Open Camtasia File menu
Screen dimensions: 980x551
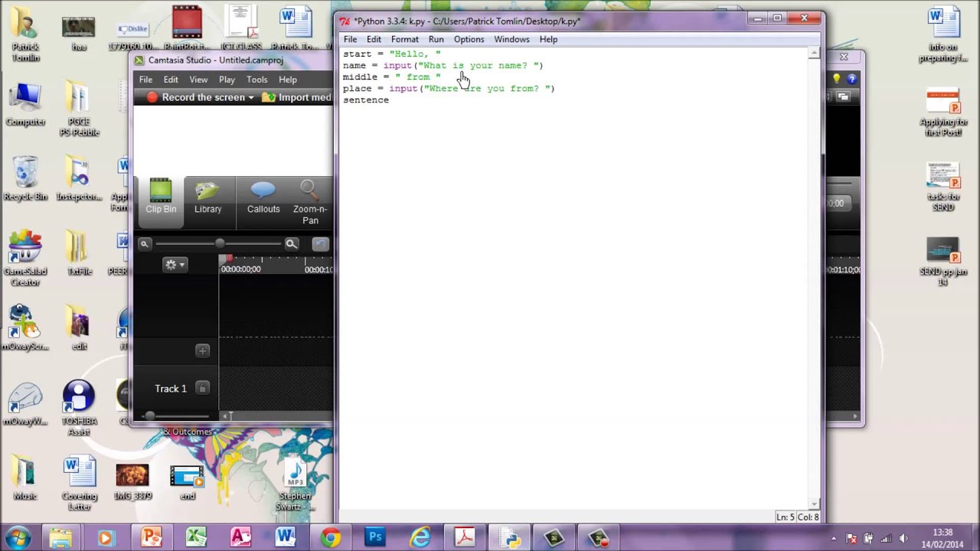[145, 80]
